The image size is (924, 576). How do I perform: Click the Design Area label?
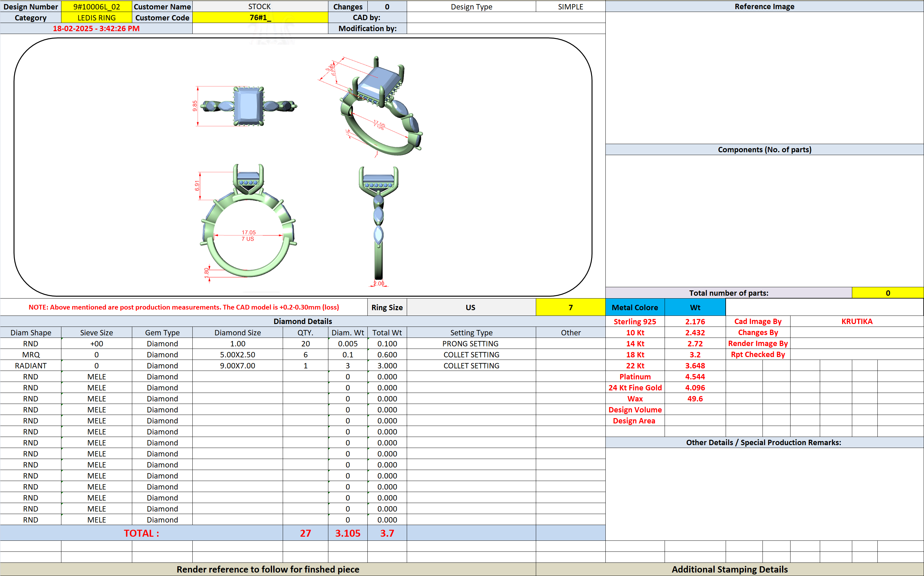tap(635, 421)
